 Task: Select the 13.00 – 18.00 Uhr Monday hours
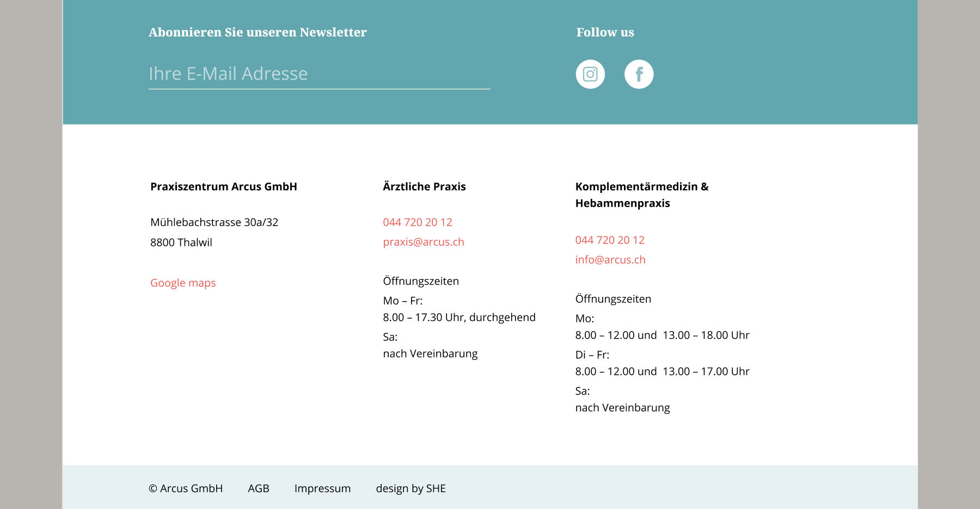[x=706, y=335]
